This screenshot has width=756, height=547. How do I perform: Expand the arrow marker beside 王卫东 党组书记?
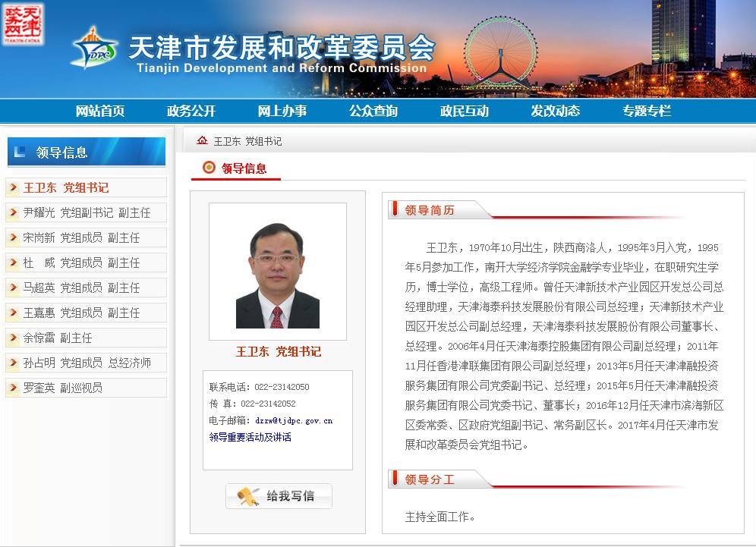[x=12, y=187]
